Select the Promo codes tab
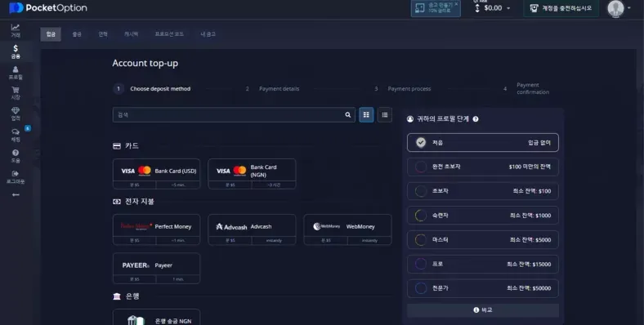Screen dimensions: 644x325 coord(169,34)
